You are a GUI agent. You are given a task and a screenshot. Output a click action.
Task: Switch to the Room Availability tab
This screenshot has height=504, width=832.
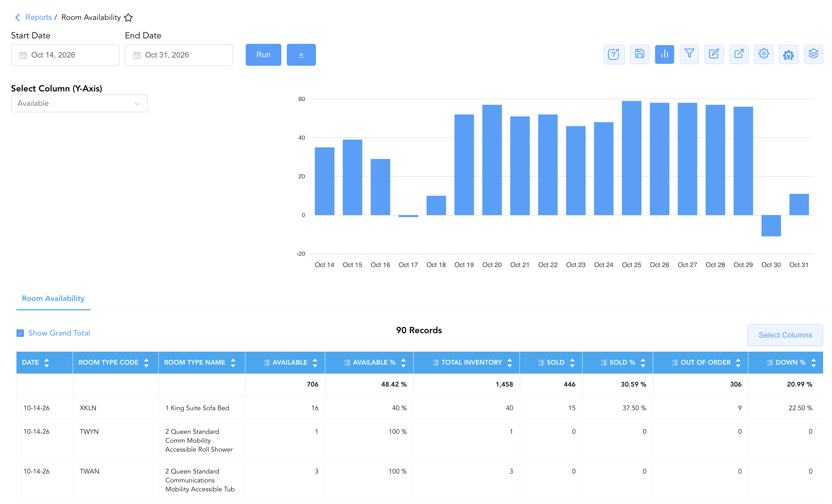[x=53, y=299]
